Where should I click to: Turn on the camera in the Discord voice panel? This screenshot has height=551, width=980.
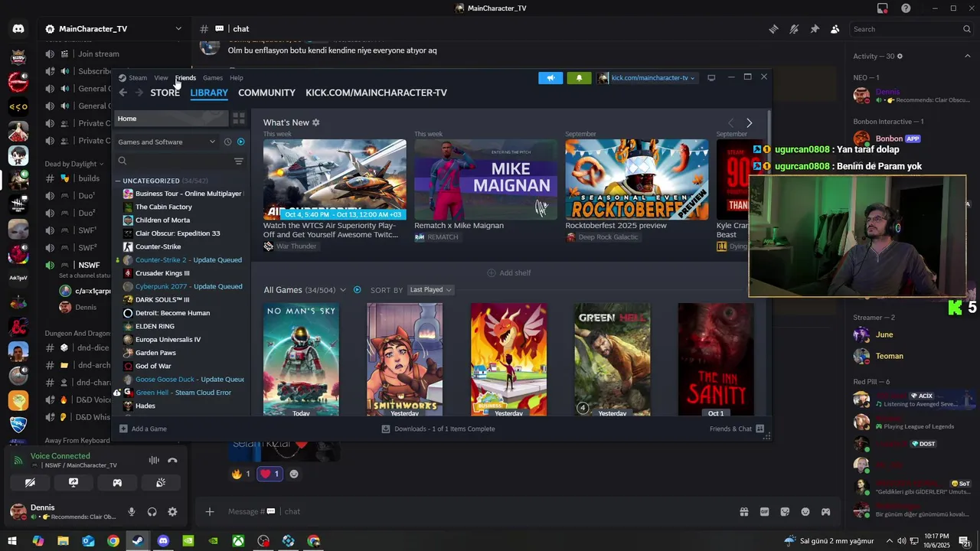(x=30, y=483)
